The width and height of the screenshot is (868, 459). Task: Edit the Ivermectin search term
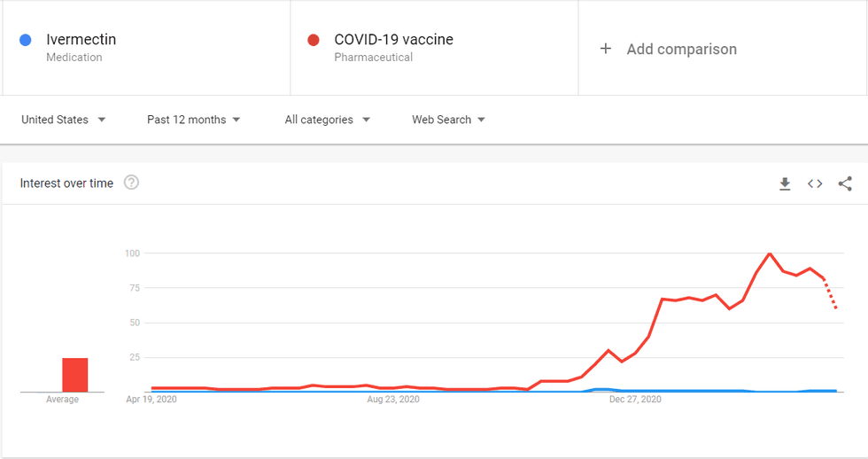point(81,40)
